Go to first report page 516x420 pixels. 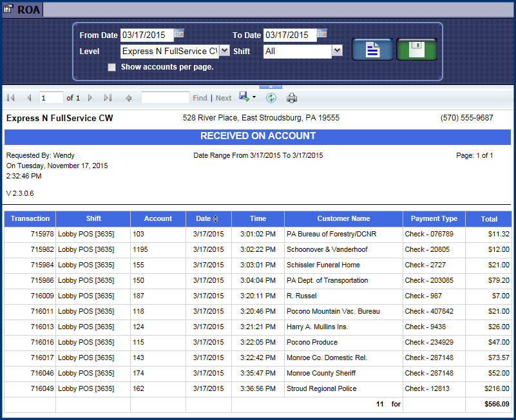point(11,98)
